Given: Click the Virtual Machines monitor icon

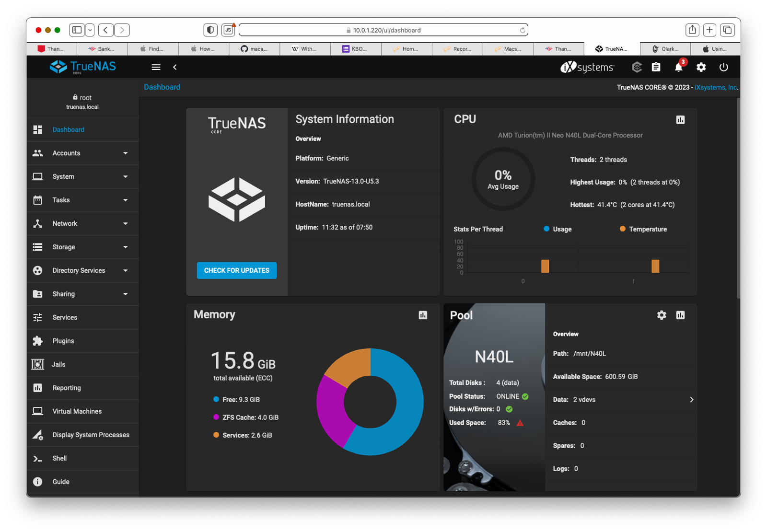Looking at the screenshot, I should (37, 411).
